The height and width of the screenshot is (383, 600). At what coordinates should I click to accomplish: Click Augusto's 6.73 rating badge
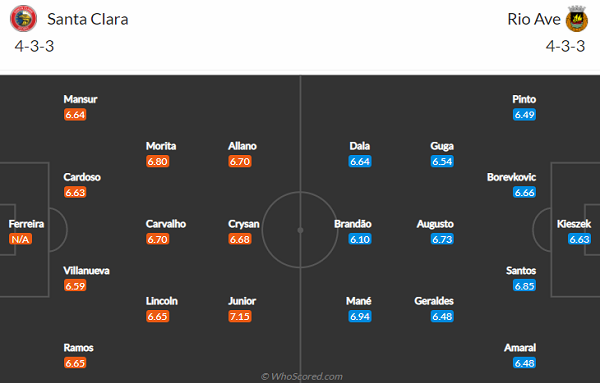click(x=442, y=239)
